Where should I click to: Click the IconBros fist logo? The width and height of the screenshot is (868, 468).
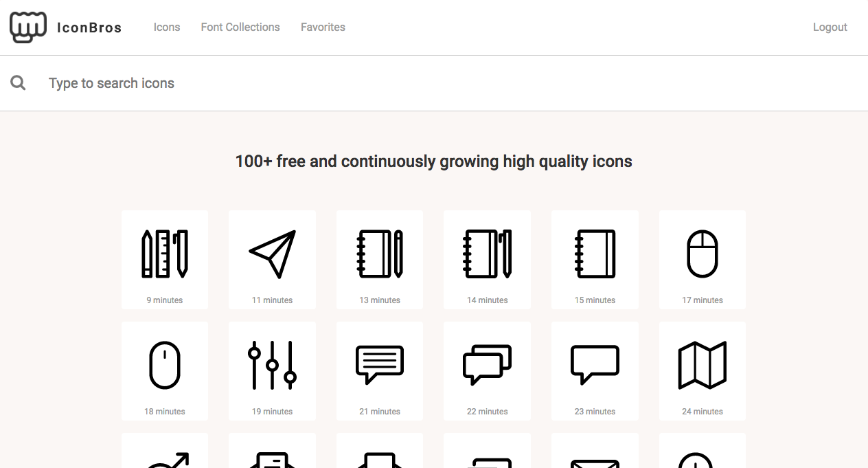click(26, 27)
